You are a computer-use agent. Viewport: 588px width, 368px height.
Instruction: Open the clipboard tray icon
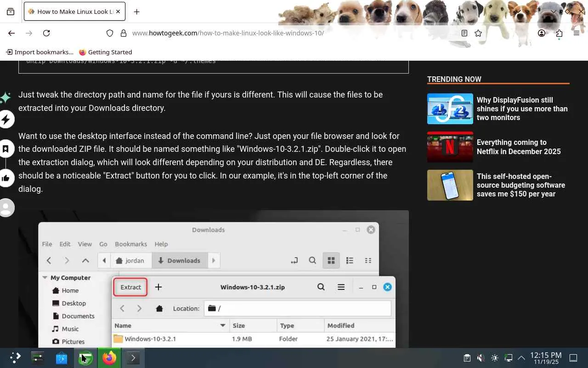[x=467, y=358]
